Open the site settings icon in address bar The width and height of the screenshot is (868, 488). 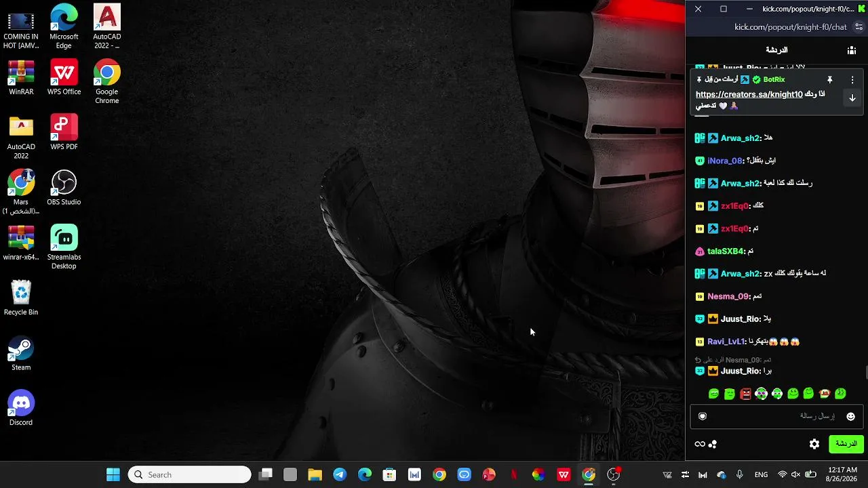click(x=859, y=27)
